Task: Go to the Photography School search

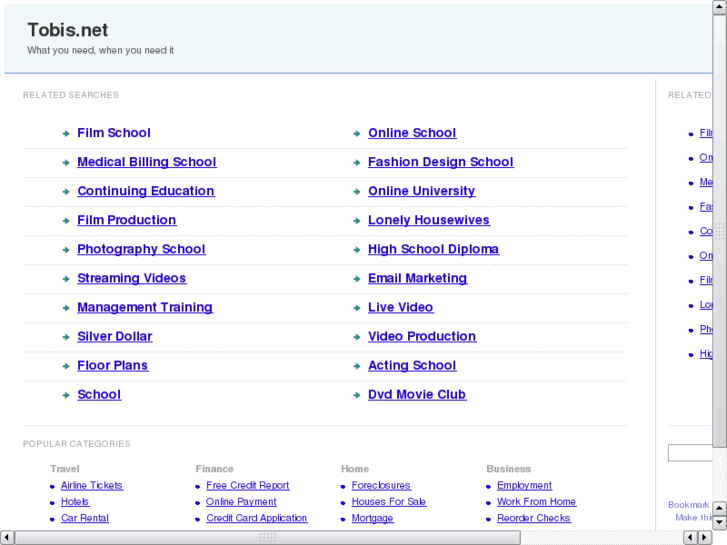Action: (x=141, y=249)
